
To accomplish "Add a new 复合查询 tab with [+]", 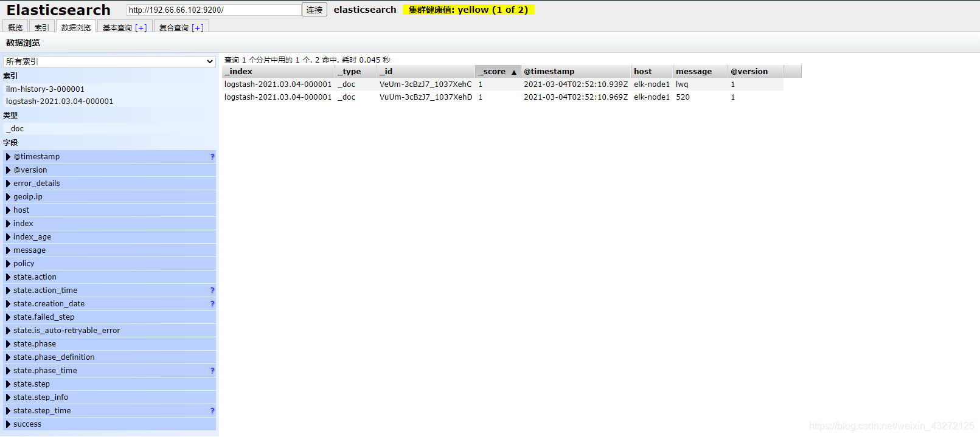I will click(x=198, y=27).
